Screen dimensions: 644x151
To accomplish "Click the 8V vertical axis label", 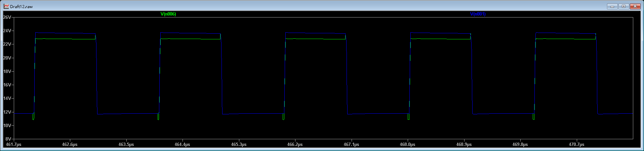I will pos(8,139).
